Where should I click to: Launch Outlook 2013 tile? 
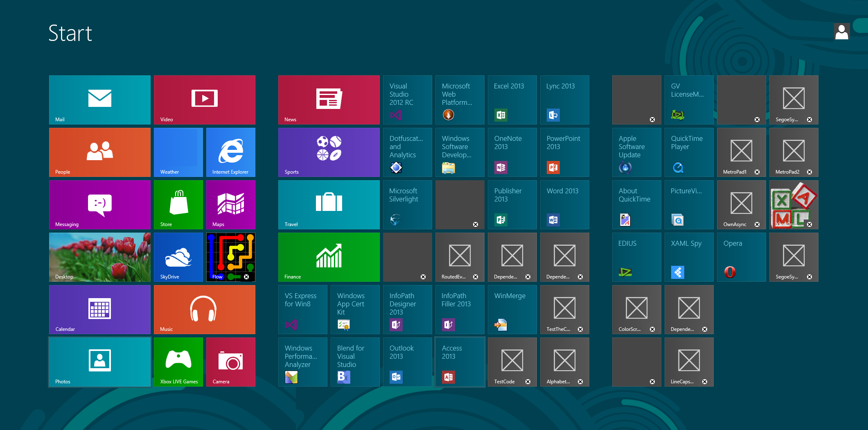(407, 362)
